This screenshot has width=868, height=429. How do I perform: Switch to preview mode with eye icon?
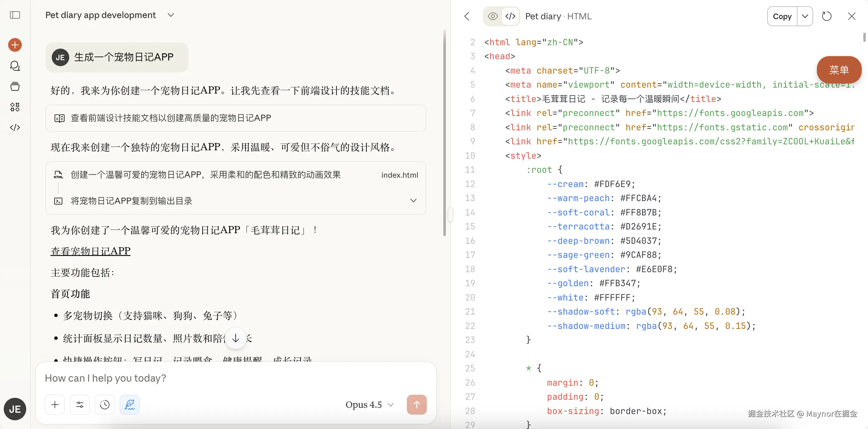tap(492, 16)
